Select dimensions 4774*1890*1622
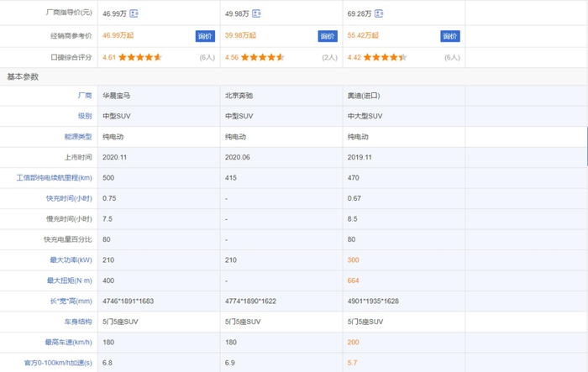The width and height of the screenshot is (588, 372). pyautogui.click(x=250, y=301)
